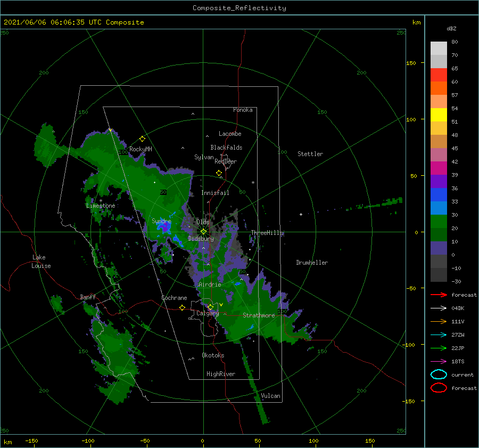Click the Drumheller label
Image resolution: width=479 pixels, height=448 pixels.
point(312,263)
